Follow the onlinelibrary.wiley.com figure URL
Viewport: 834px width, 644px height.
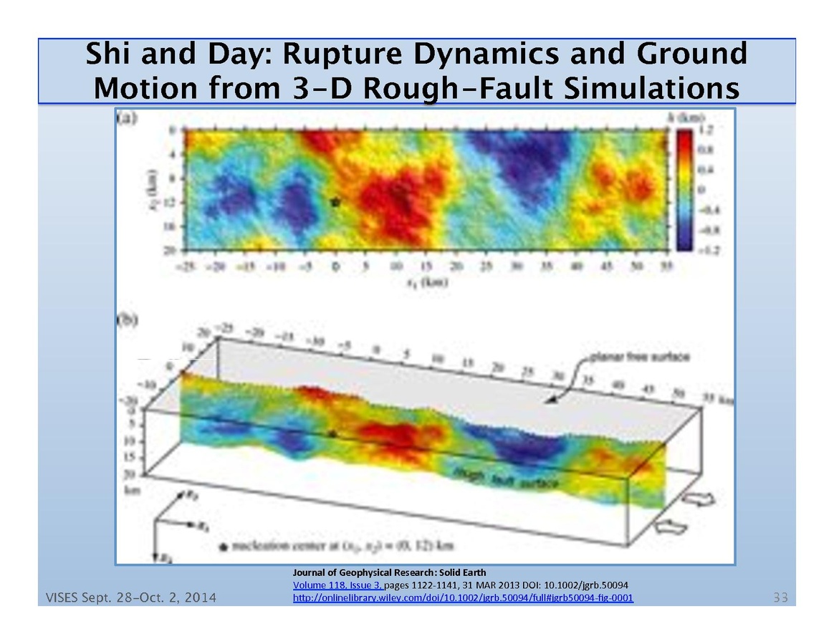tap(463, 597)
